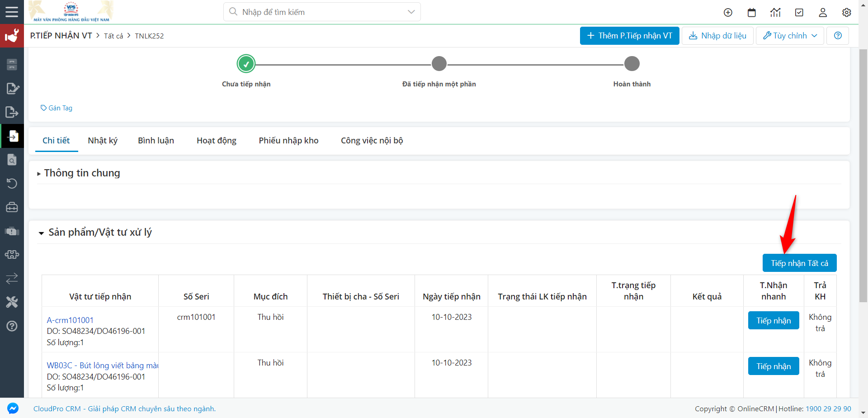
Task: Switch to the Công việc nội bộ tab
Action: point(372,141)
